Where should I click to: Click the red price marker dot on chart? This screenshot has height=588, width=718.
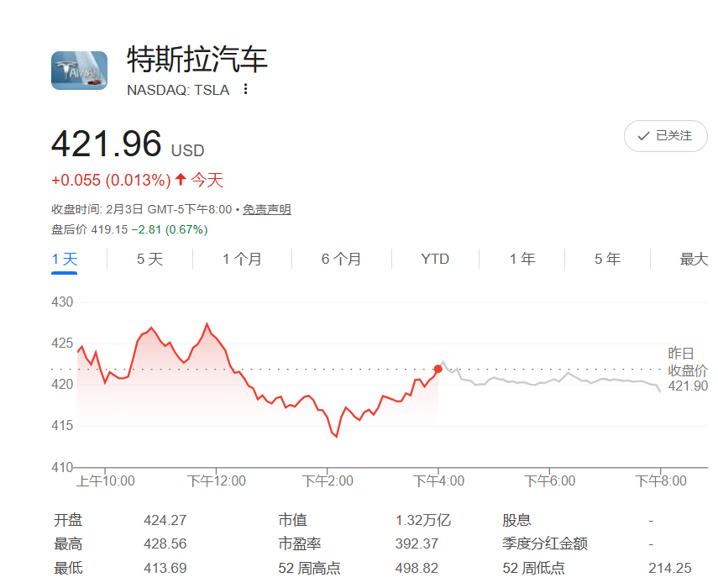coord(438,368)
